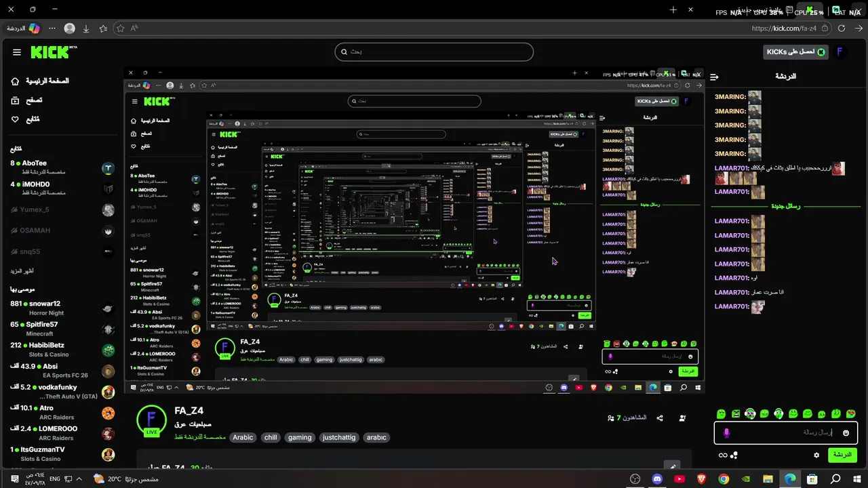Click the get KICKs button

point(796,52)
